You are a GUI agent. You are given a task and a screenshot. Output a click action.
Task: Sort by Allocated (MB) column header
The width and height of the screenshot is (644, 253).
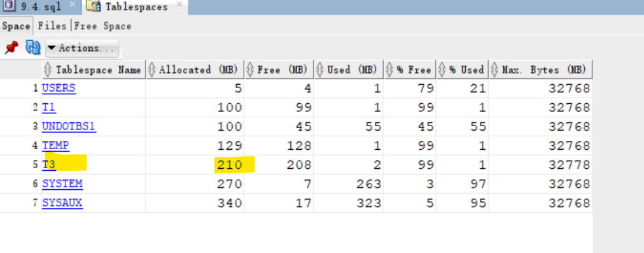click(195, 69)
